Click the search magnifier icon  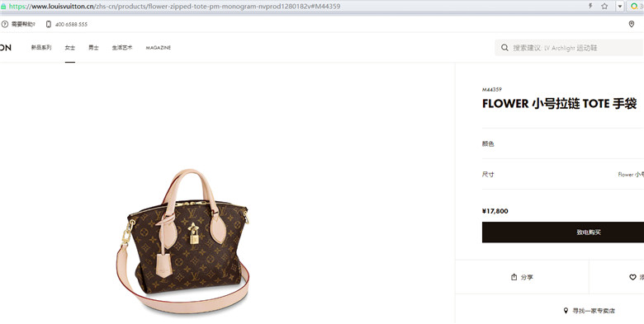pos(504,48)
